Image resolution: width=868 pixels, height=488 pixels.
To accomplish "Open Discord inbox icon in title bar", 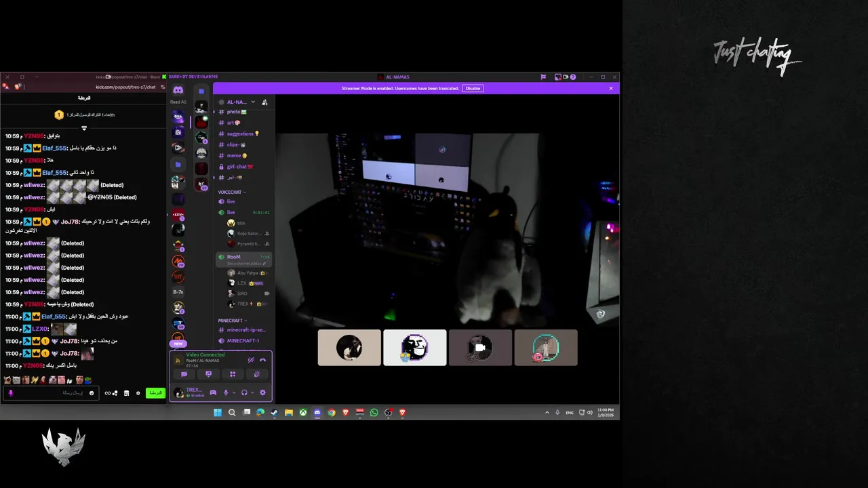I will coord(557,77).
